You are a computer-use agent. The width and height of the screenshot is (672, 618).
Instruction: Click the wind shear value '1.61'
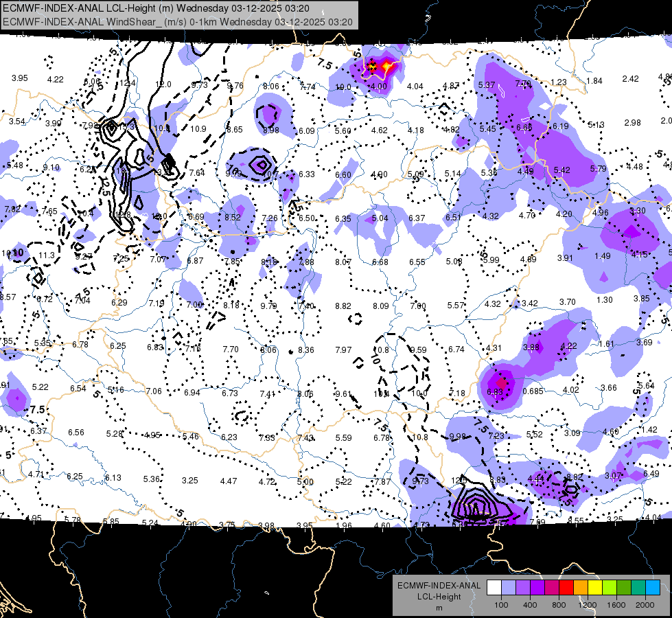coord(606,344)
